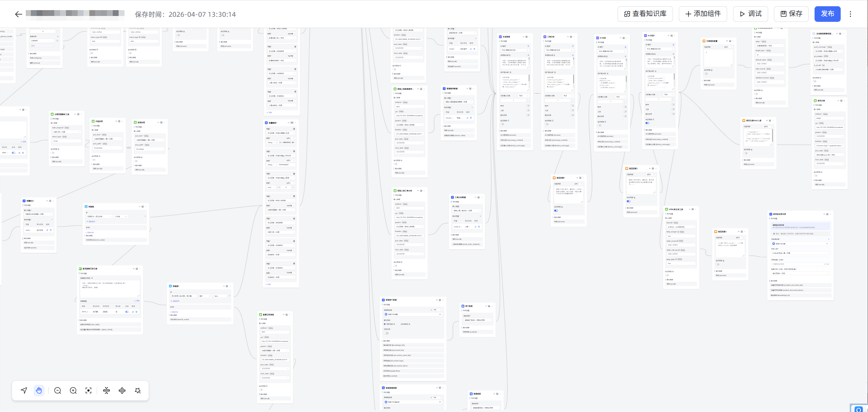
Task: Click the blue 发布 button
Action: coord(827,14)
